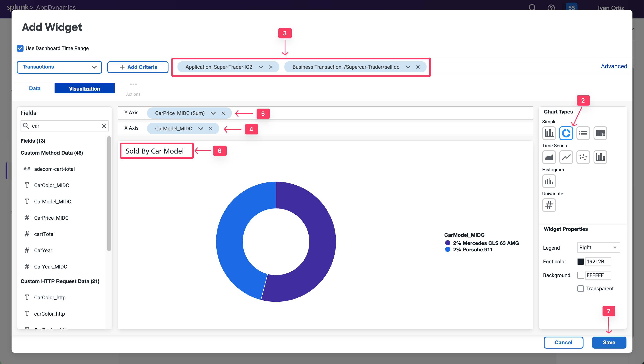Image resolution: width=644 pixels, height=364 pixels.
Task: Select the time series area chart
Action: (549, 157)
